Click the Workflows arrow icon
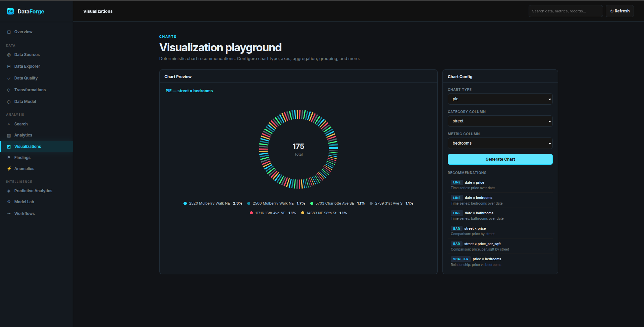The image size is (644, 327). point(9,214)
